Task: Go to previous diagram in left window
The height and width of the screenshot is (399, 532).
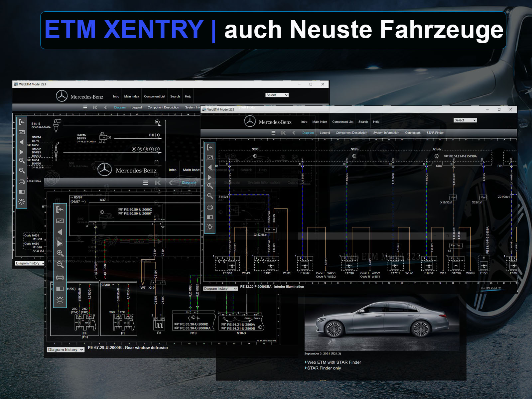Action: 22,142
